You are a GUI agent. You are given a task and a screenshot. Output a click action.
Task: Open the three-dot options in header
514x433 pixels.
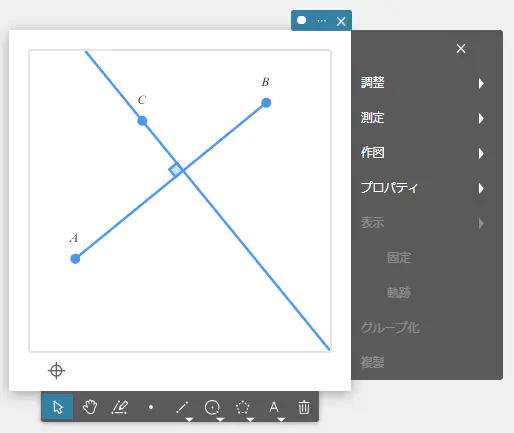click(x=322, y=21)
